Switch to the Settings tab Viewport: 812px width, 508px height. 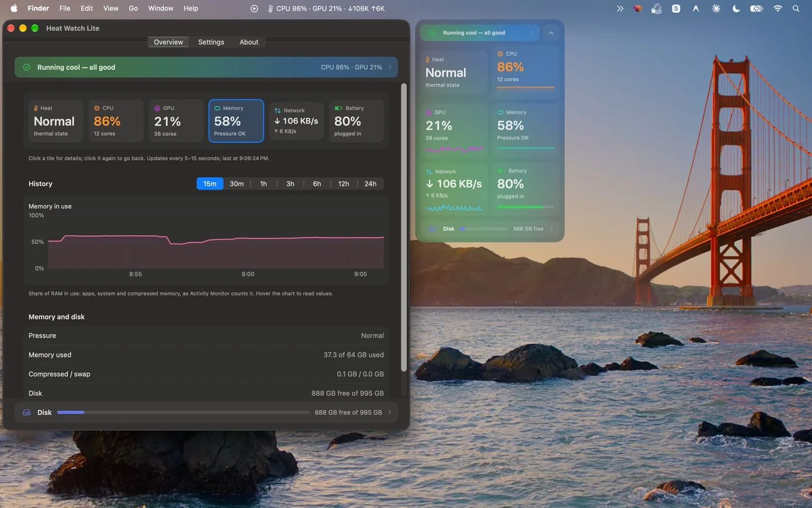[x=211, y=42]
